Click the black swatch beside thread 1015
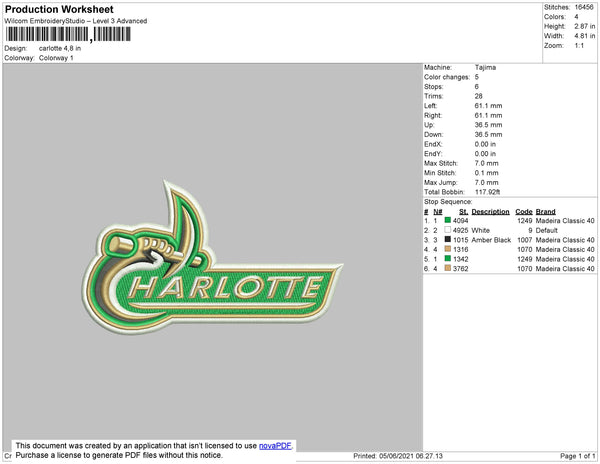Viewport: 600px width, 464px height. click(447, 239)
